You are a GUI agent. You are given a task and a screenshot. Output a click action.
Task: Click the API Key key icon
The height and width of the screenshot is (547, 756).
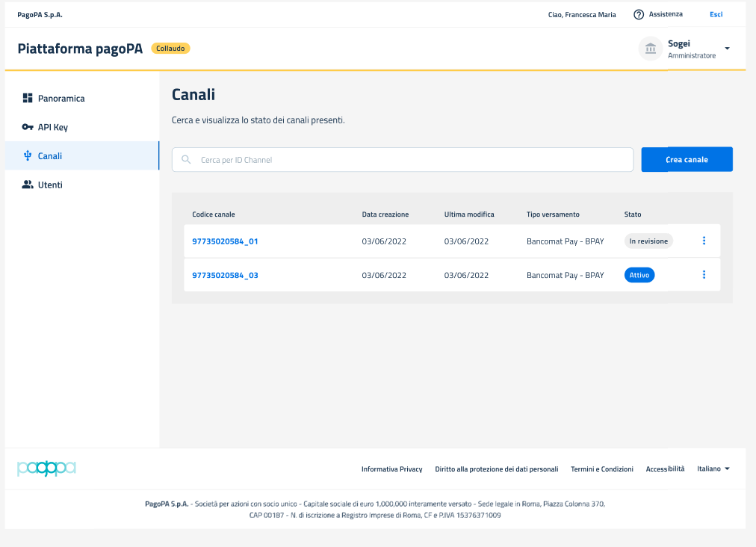point(28,127)
